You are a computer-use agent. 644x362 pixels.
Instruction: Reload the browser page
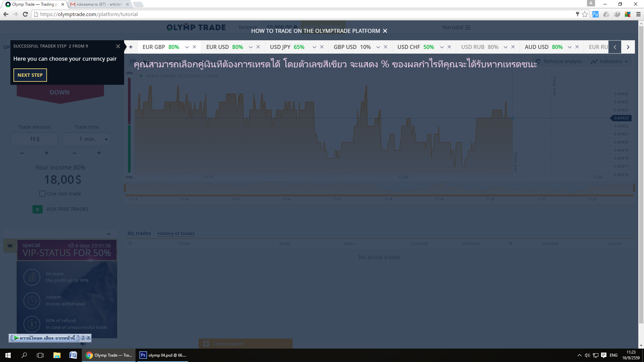pos(25,14)
